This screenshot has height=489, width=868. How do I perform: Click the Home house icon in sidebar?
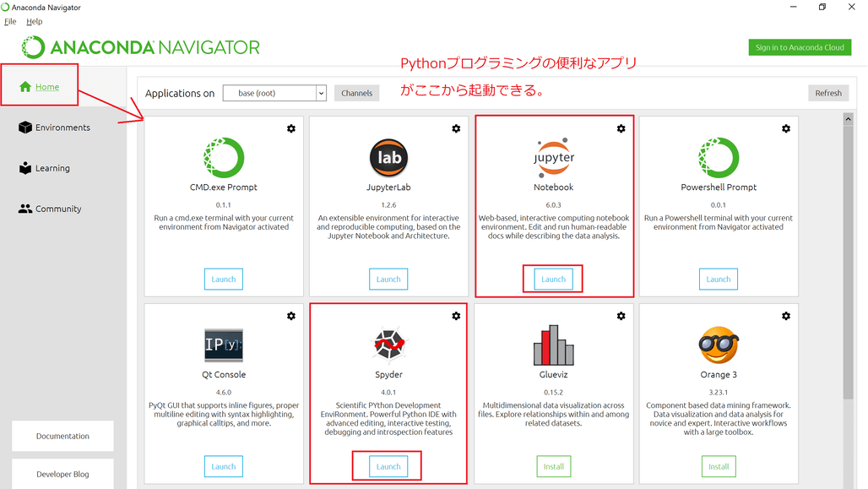pos(25,86)
